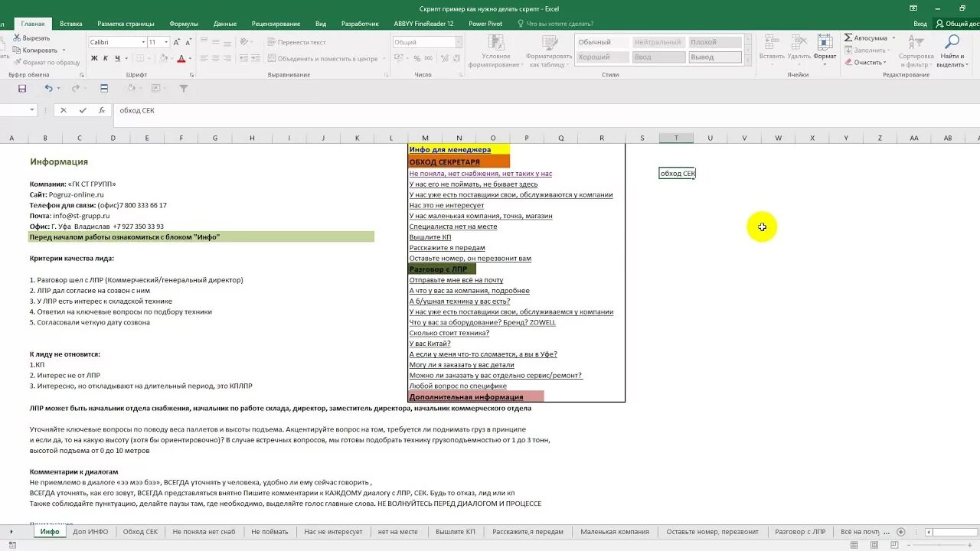Click Объединить и поместить в центре

click(326, 58)
